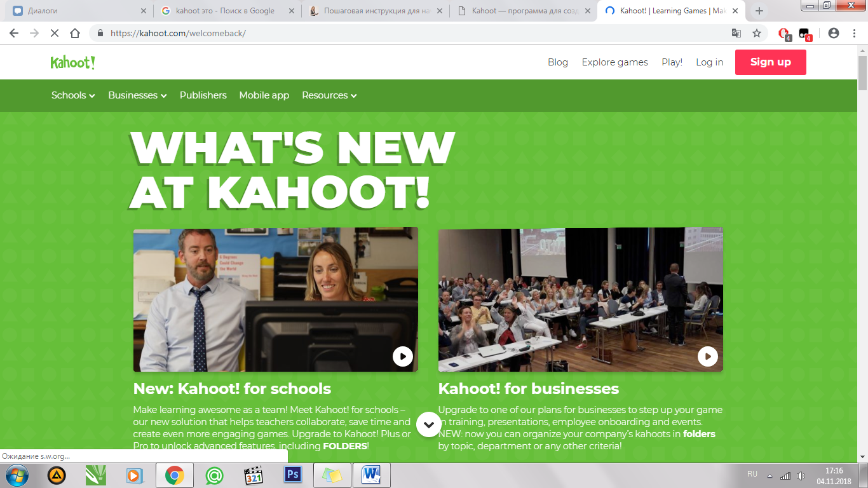Open the browser home page icon

(x=75, y=33)
